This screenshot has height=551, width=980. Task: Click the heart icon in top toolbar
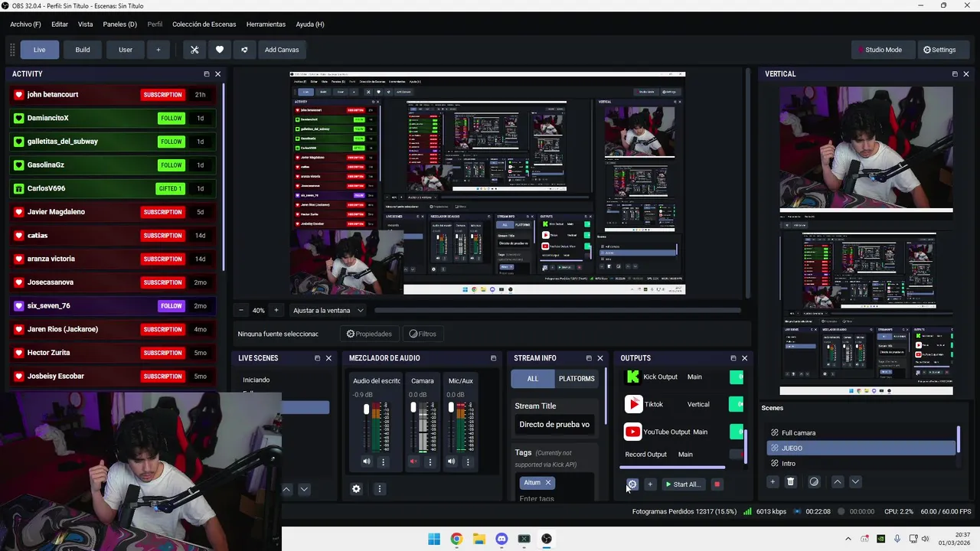pyautogui.click(x=220, y=50)
